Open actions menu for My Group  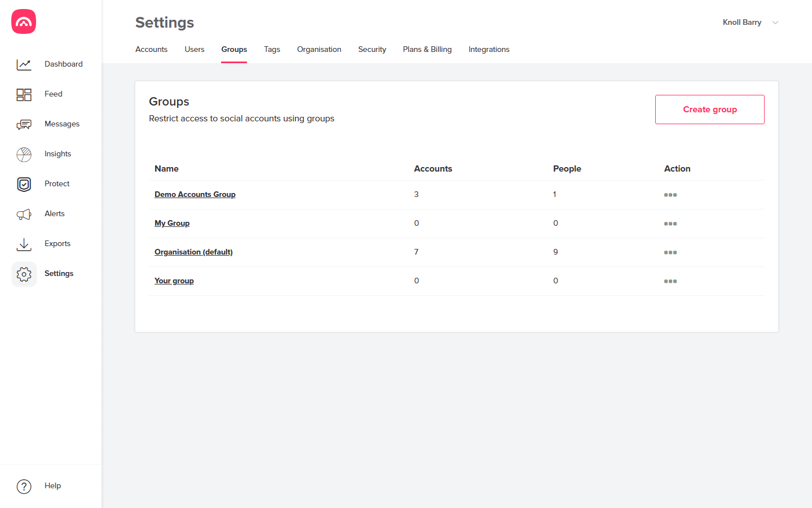pyautogui.click(x=670, y=224)
